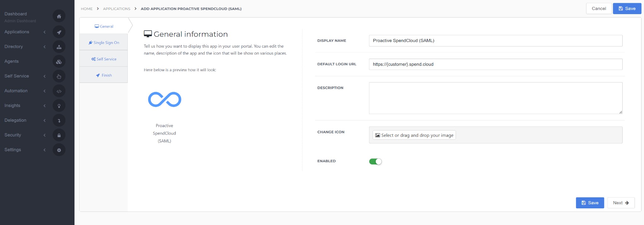
Task: Click the Description resize handle corner
Action: click(620, 112)
